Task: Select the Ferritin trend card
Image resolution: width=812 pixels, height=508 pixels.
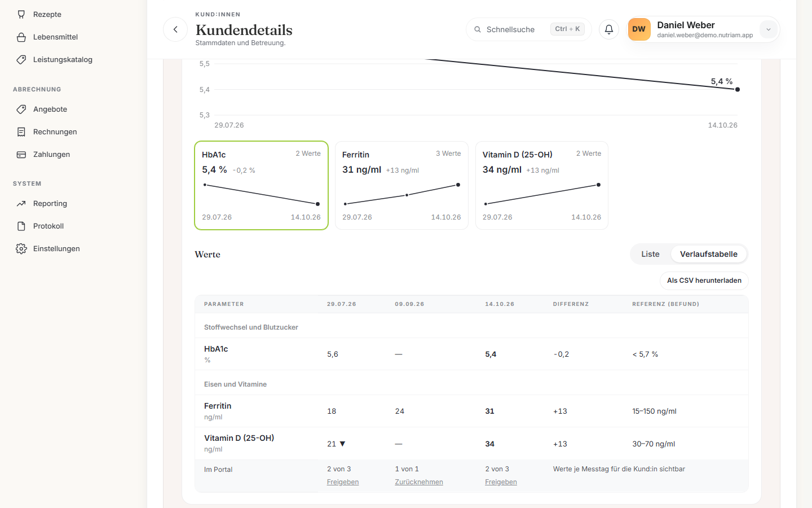Action: pyautogui.click(x=401, y=185)
